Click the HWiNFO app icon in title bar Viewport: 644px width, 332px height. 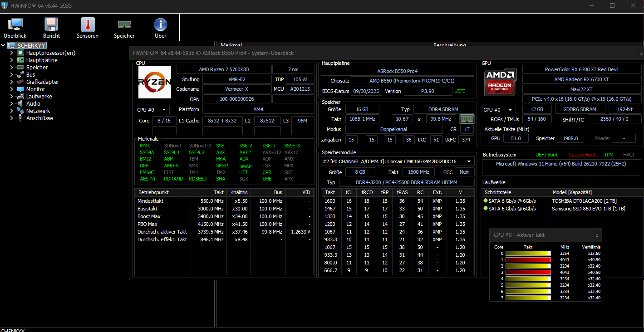coord(5,5)
